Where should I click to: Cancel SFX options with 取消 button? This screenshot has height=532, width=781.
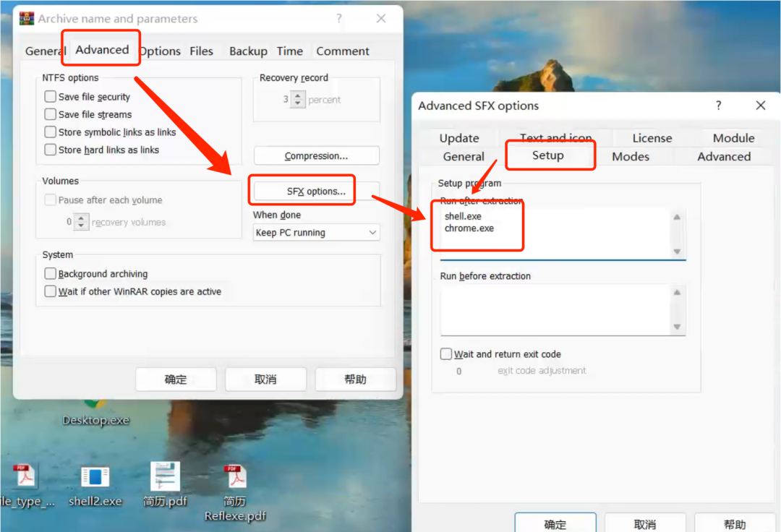coord(645,523)
